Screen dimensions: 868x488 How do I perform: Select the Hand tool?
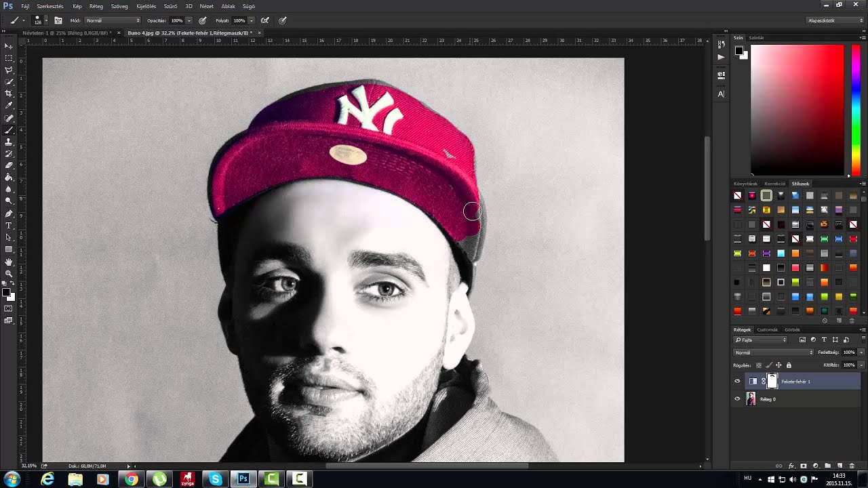(x=9, y=262)
